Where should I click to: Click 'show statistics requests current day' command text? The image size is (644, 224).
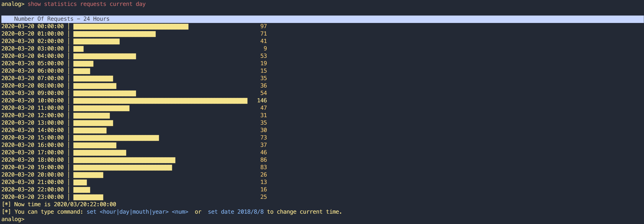[86, 4]
